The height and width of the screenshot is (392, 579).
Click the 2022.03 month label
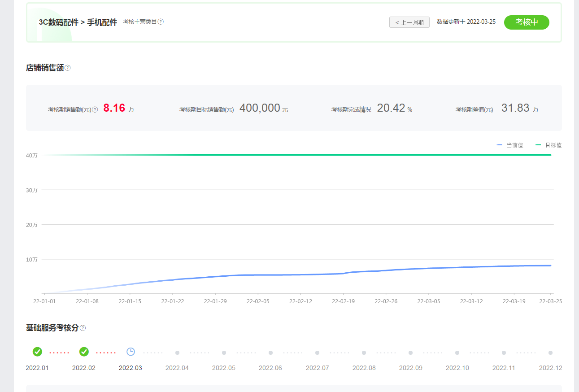(131, 368)
